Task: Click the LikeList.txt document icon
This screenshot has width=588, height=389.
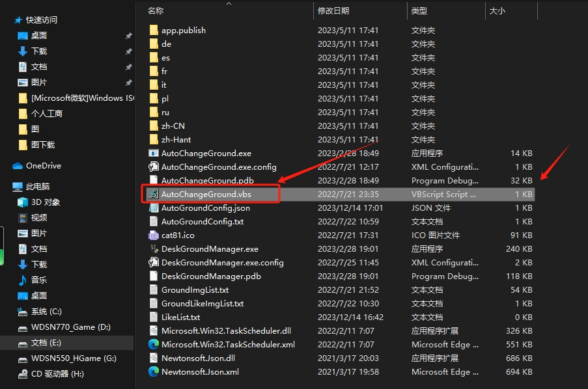Action: 154,317
